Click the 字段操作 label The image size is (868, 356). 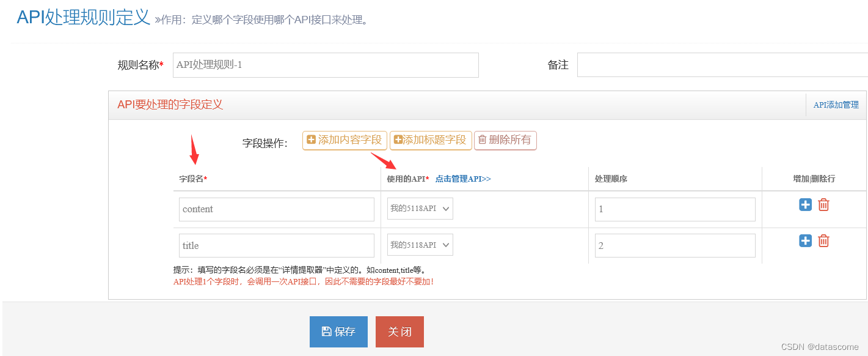265,143
